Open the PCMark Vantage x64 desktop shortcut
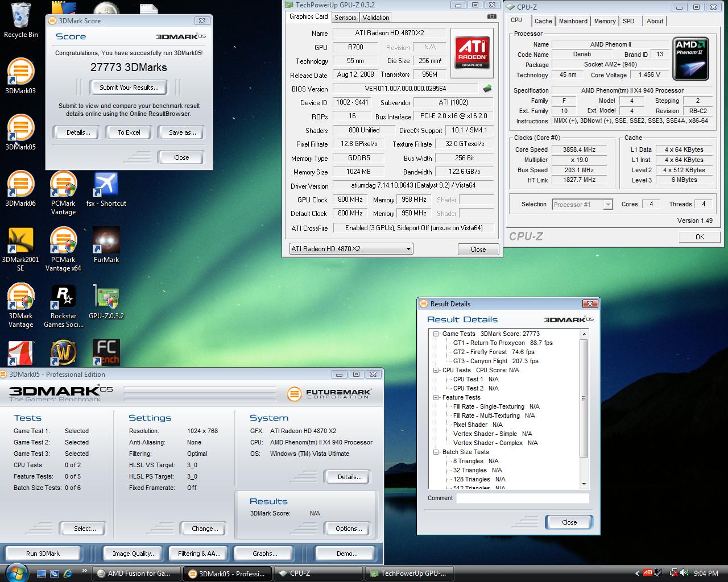728x582 pixels. (x=63, y=250)
